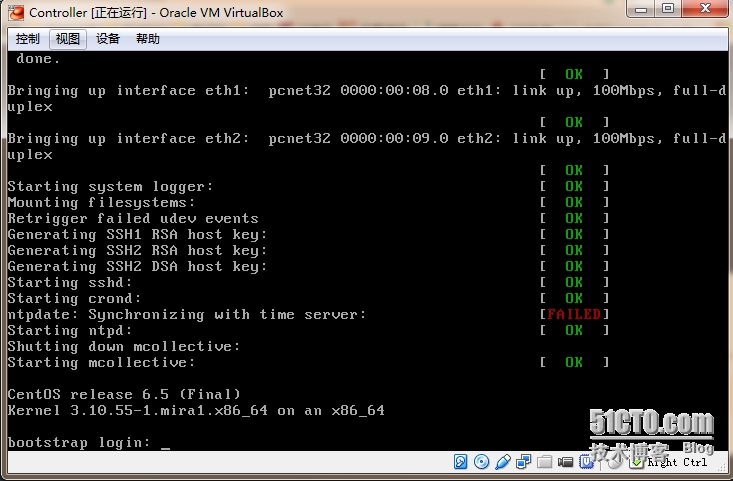Click the 'CentOS release 6.5 (Final)' line
This screenshot has width=733, height=481.
coord(124,394)
